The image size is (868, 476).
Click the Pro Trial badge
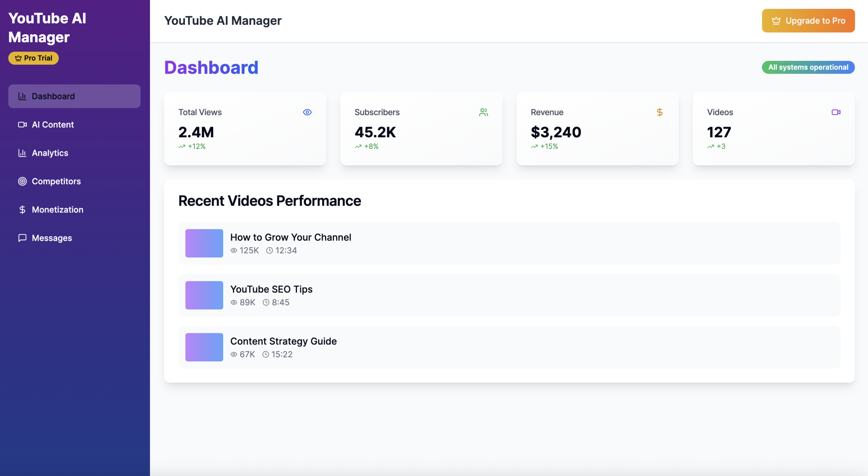coord(34,58)
